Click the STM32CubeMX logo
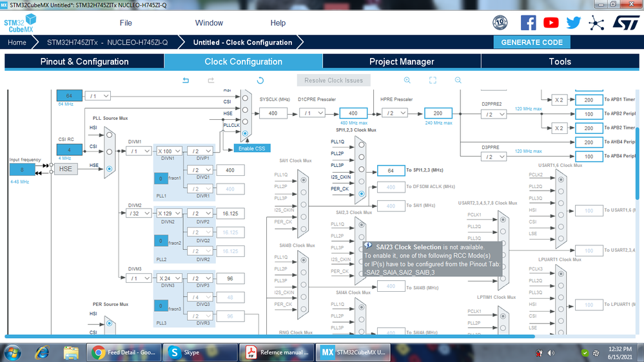This screenshot has height=362, width=644. click(21, 23)
